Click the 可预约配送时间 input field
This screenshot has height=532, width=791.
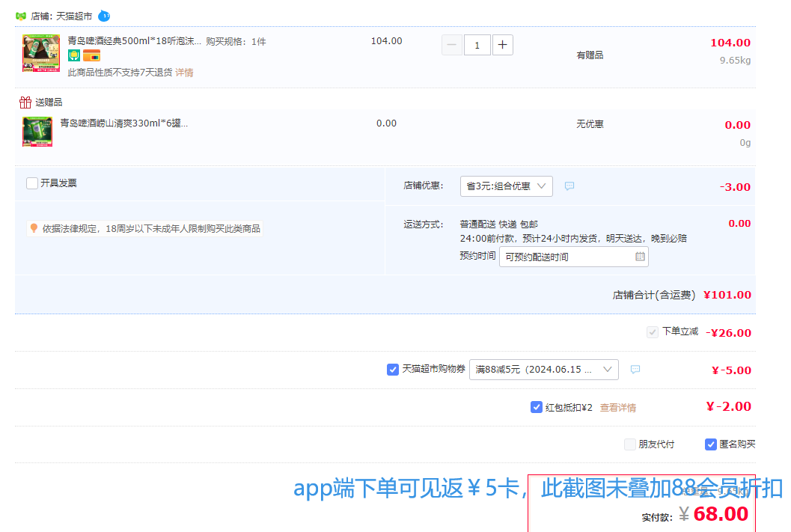[573, 257]
